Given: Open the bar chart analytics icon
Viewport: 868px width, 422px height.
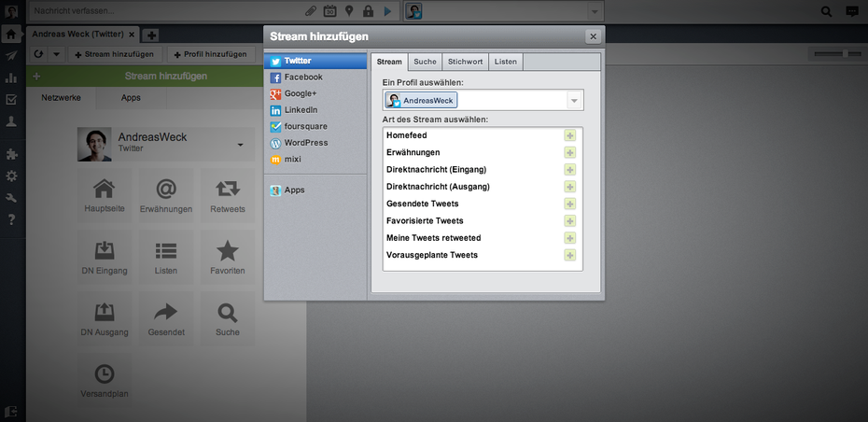Looking at the screenshot, I should pyautogui.click(x=11, y=78).
